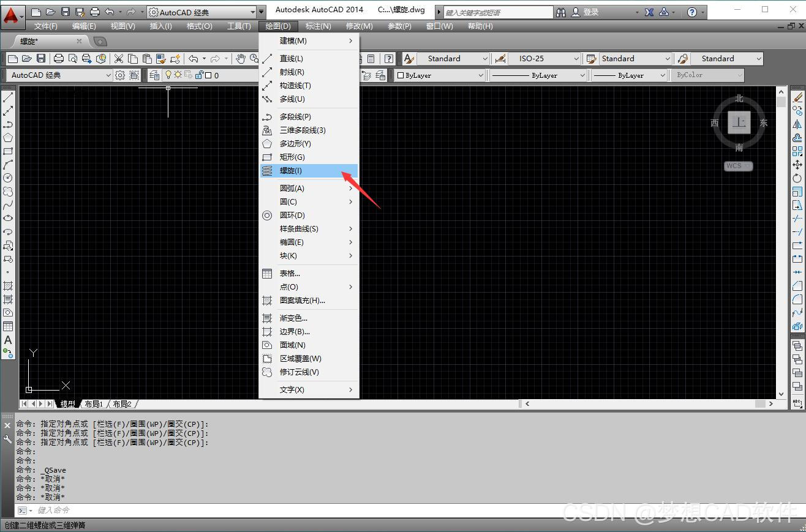The width and height of the screenshot is (806, 532).
Task: Click Save icon in the quick access toolbar
Action: tap(66, 12)
